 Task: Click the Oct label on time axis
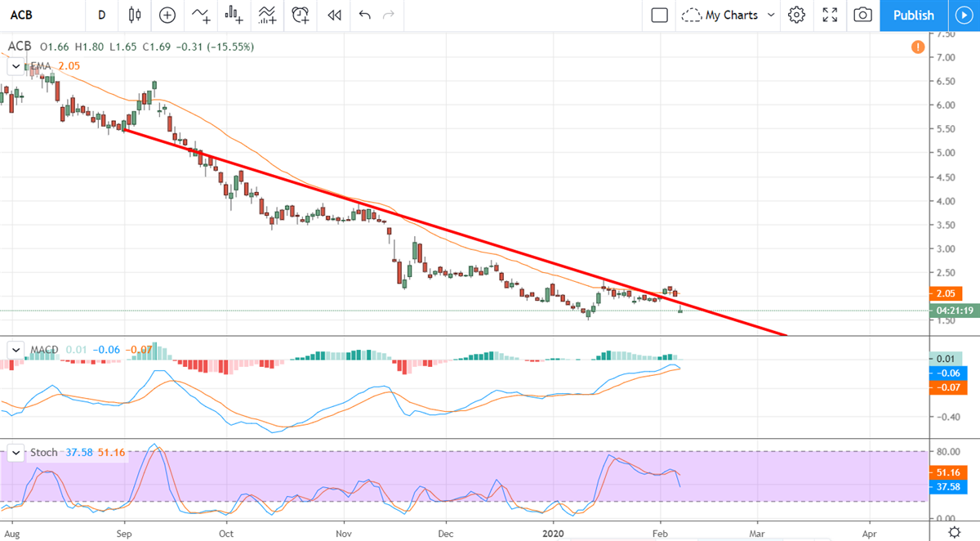click(x=226, y=532)
